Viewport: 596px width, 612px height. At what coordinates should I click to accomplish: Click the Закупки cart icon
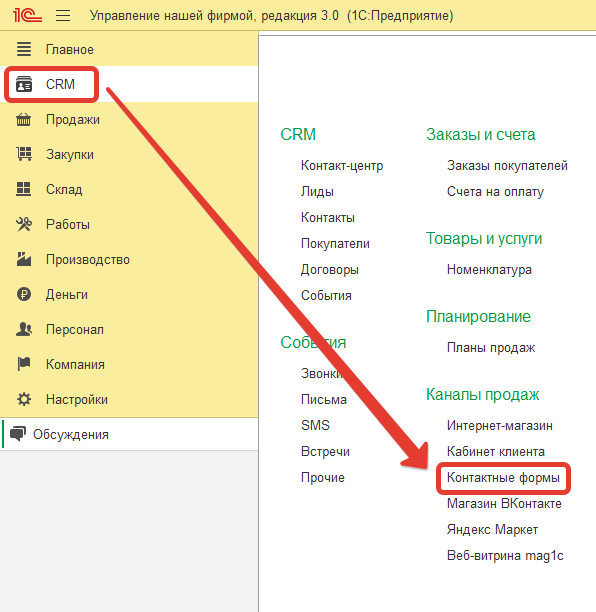(24, 154)
